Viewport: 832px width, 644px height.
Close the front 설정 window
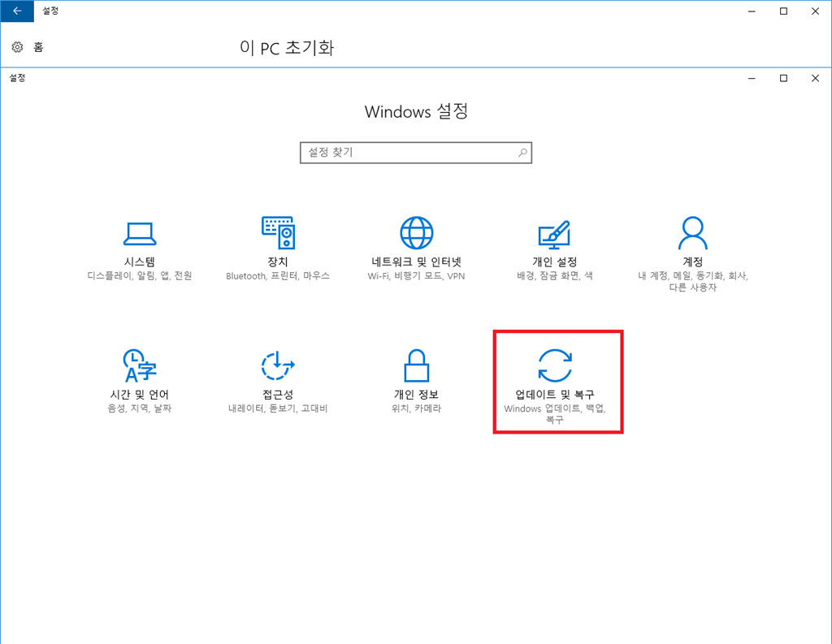[816, 79]
